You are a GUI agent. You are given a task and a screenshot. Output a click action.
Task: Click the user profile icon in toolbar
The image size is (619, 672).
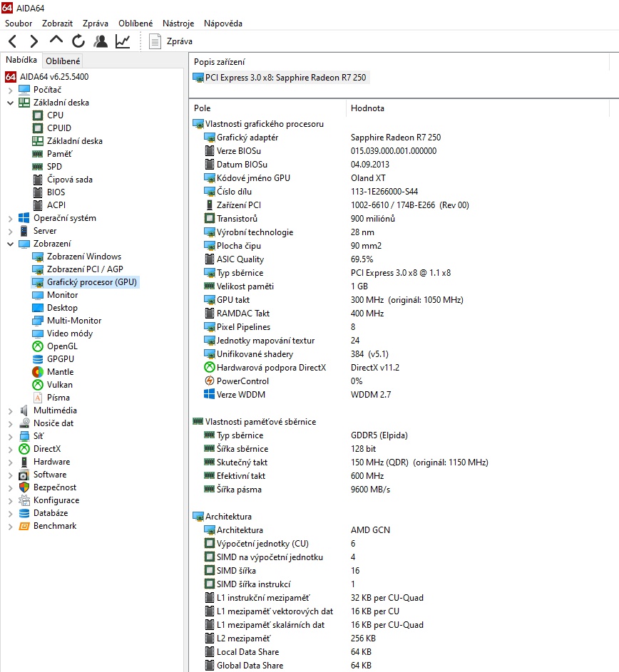(x=101, y=41)
